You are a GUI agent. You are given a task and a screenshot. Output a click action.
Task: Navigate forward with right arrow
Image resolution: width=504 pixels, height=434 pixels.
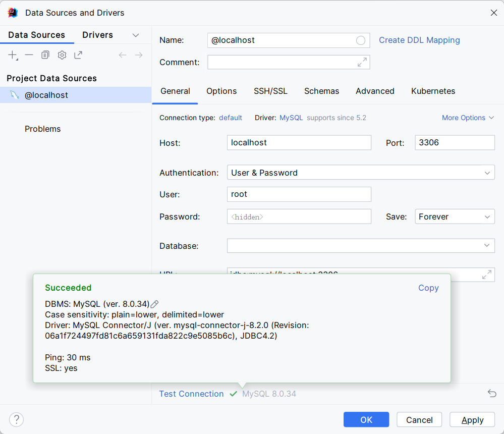click(139, 56)
